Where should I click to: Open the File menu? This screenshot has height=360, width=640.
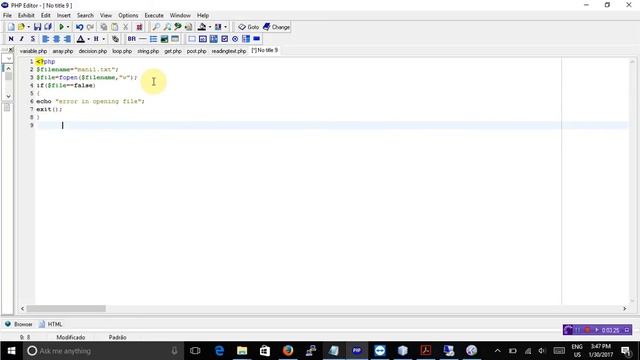(7, 15)
